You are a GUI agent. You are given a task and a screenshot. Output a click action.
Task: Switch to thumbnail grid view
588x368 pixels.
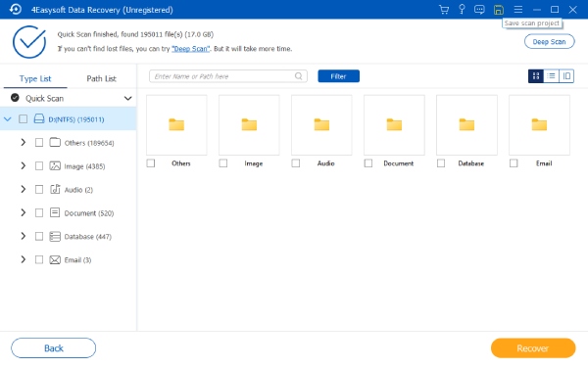pyautogui.click(x=536, y=76)
